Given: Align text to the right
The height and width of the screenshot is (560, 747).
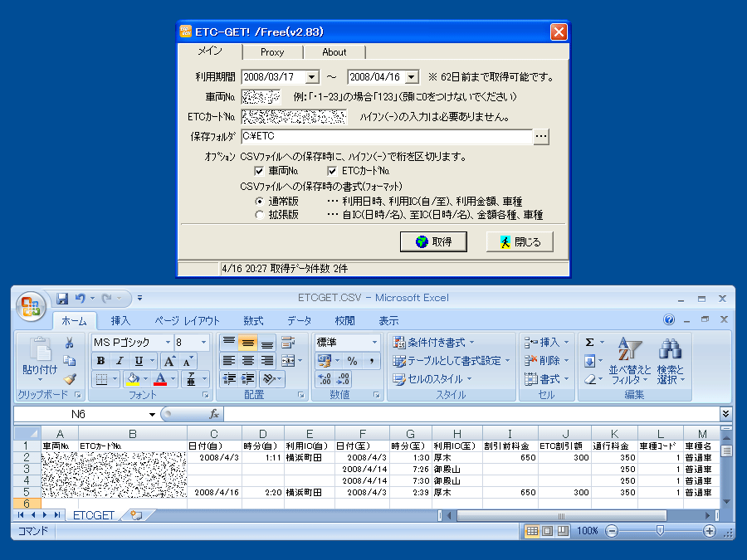Looking at the screenshot, I should point(266,361).
